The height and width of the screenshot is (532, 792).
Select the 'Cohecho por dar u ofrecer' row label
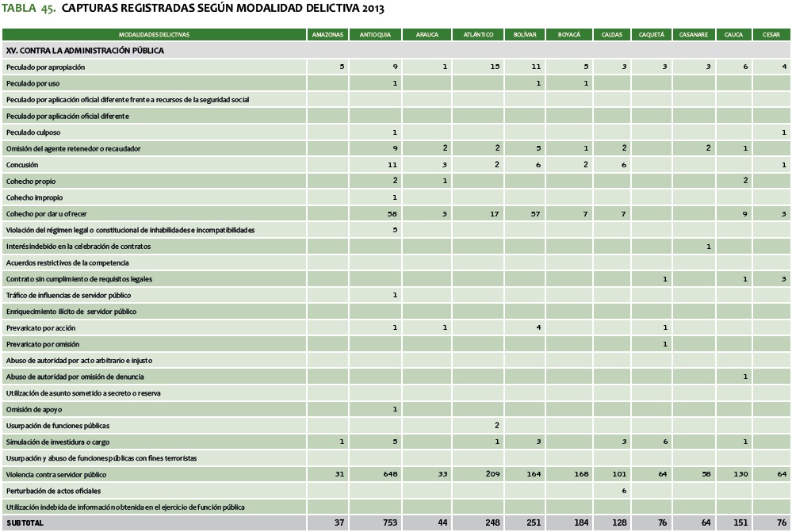pyautogui.click(x=47, y=214)
